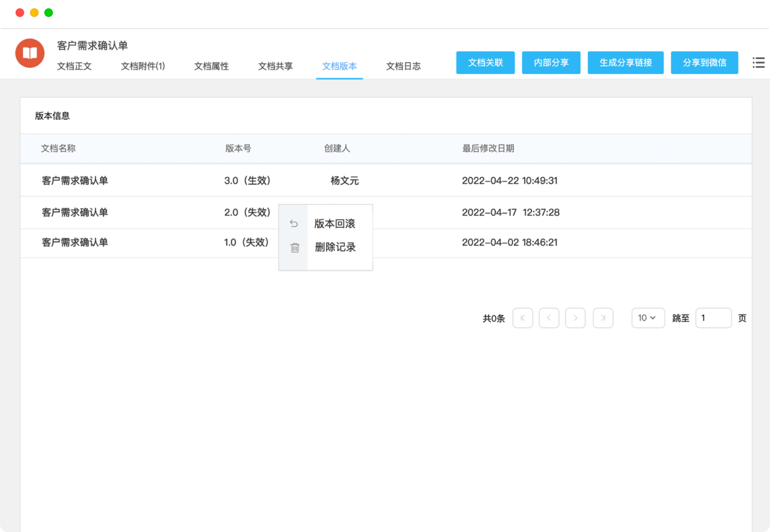
Task: Go to last page pagination arrow
Action: [603, 318]
